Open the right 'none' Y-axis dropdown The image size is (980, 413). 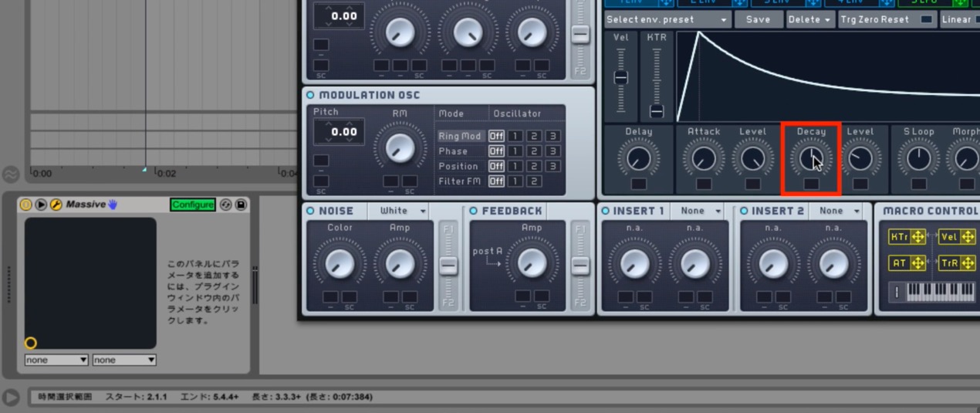124,360
